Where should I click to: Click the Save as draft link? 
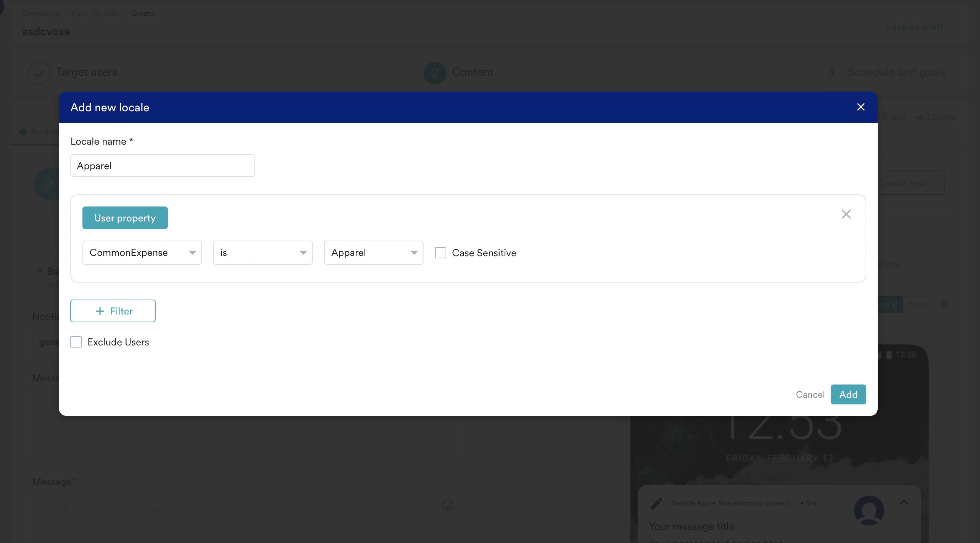coord(914,27)
